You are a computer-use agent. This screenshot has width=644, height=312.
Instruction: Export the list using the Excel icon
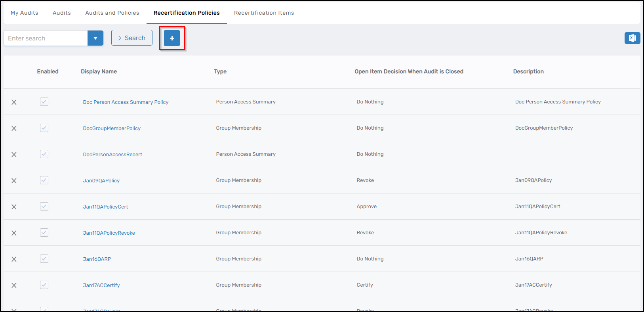pos(632,38)
